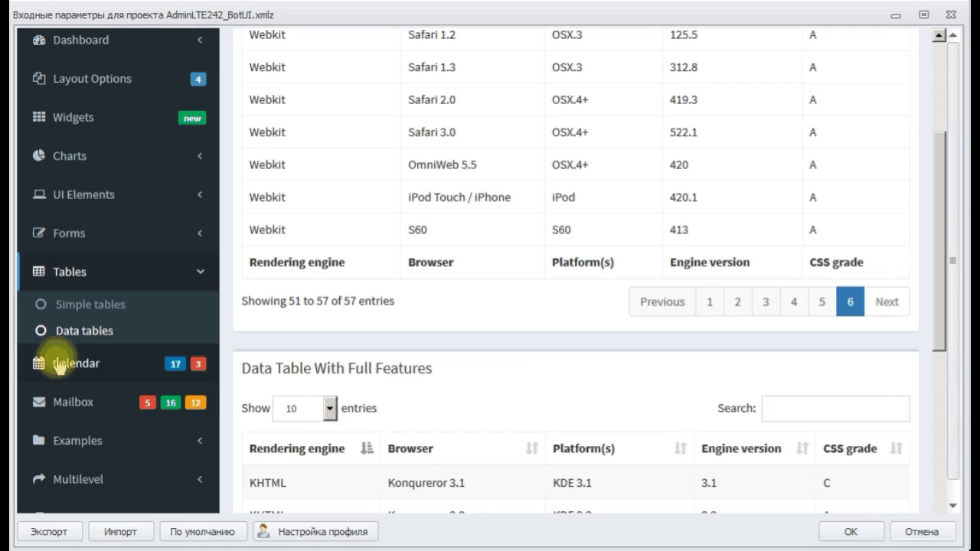Go to pagination page 4
980x551 pixels.
tap(794, 302)
